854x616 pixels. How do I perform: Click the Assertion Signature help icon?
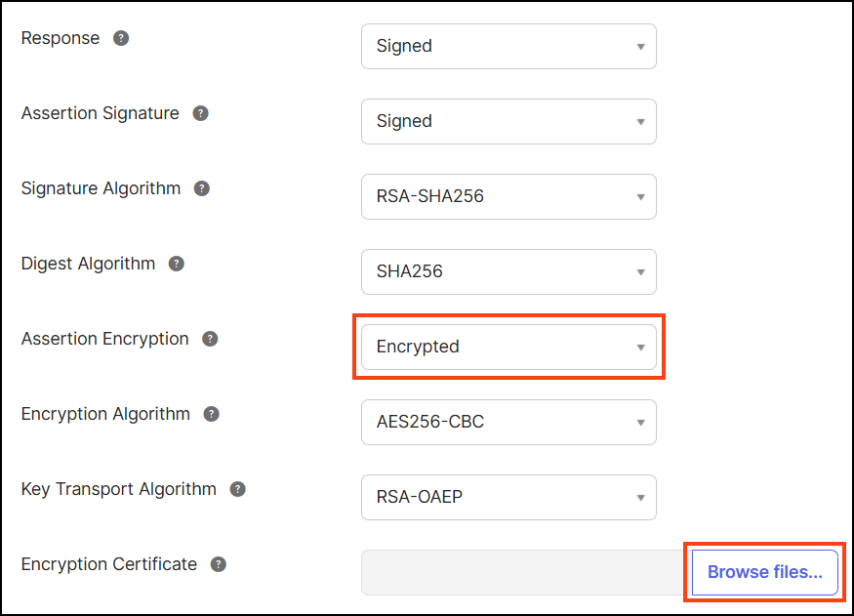[x=200, y=113]
